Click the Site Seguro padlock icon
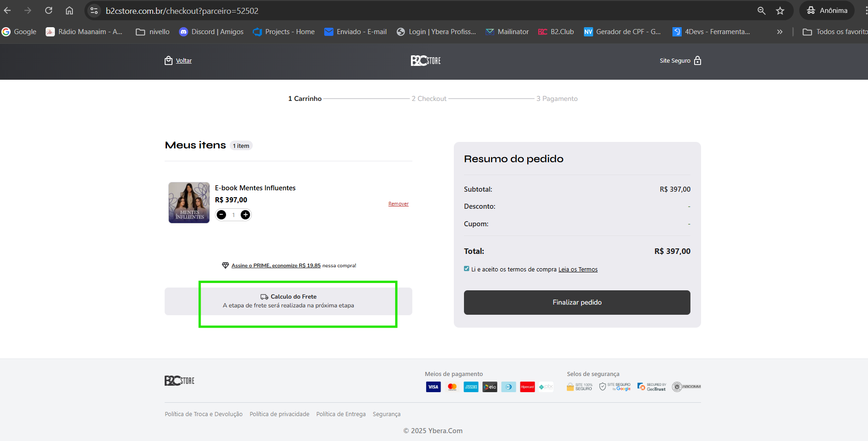The image size is (868, 441). (697, 60)
